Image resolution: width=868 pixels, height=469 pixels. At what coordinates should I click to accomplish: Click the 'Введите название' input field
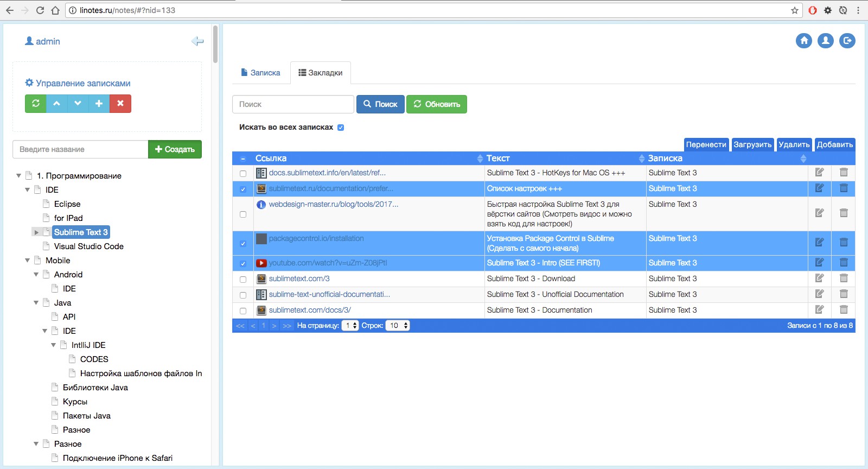click(x=80, y=149)
